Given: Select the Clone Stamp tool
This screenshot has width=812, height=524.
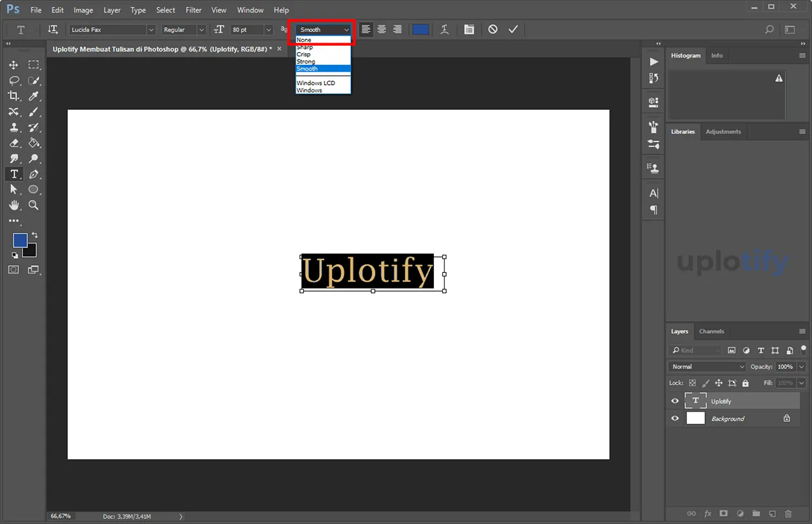Looking at the screenshot, I should point(13,128).
